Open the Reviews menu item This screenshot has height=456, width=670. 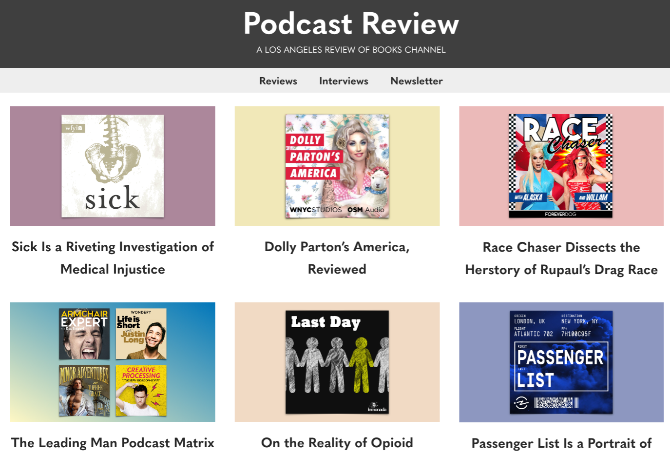point(278,81)
